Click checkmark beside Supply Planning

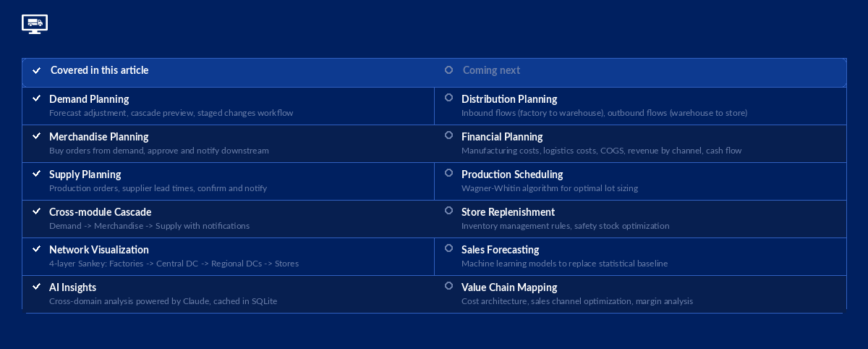click(36, 172)
